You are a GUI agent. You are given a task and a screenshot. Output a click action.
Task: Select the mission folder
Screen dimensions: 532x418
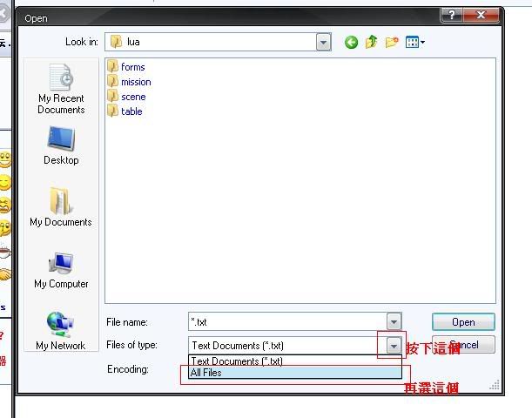click(x=135, y=82)
